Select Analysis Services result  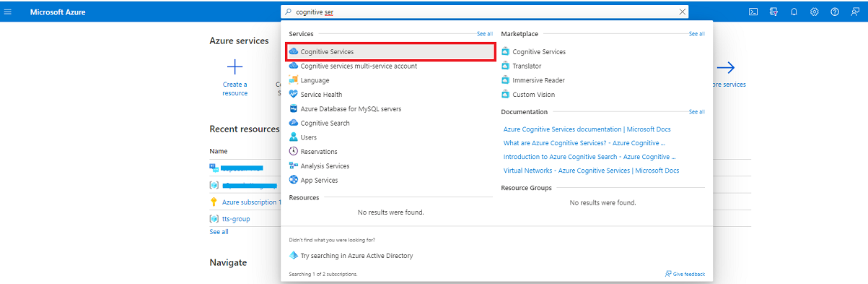click(x=325, y=166)
